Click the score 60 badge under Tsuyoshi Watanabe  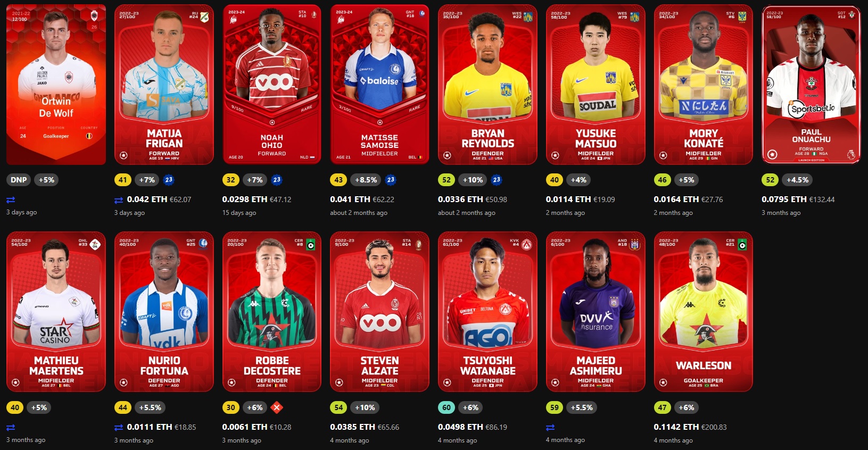(447, 407)
